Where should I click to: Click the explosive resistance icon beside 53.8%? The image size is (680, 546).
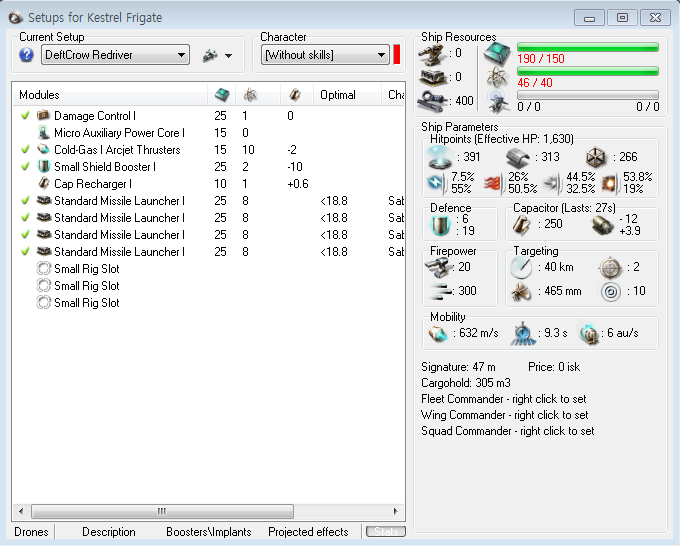(x=609, y=183)
